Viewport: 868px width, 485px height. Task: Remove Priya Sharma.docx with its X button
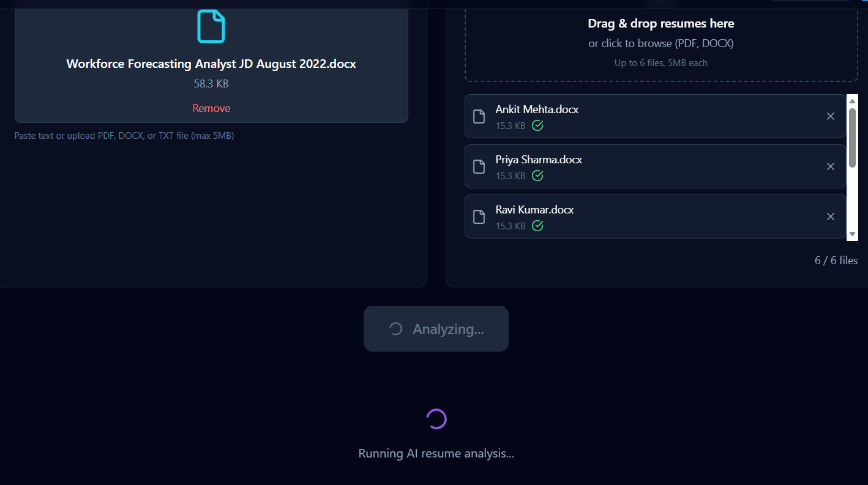point(831,166)
